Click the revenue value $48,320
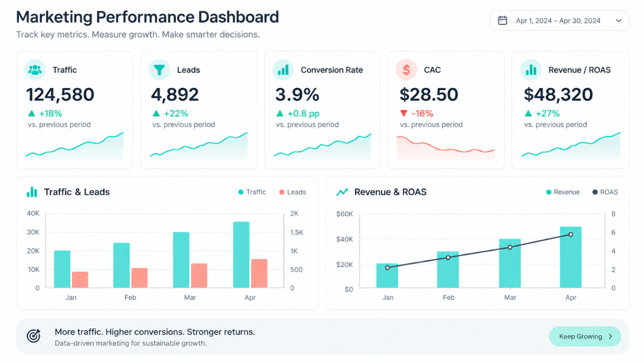The image size is (644, 362). pyautogui.click(x=558, y=95)
